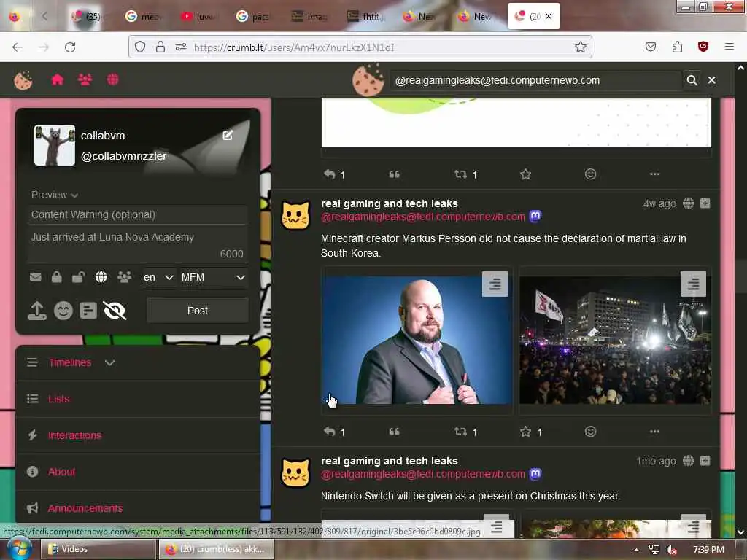Quote the Markus Persson post
The width and height of the screenshot is (747, 560).
tap(394, 432)
